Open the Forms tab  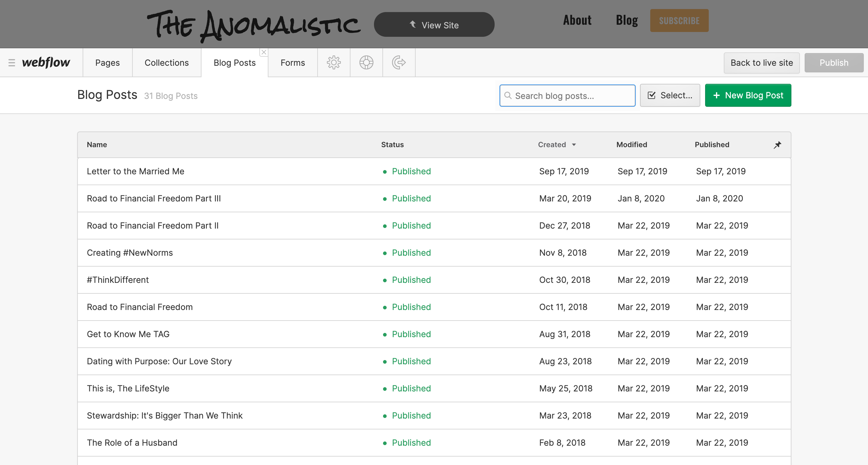pos(293,63)
